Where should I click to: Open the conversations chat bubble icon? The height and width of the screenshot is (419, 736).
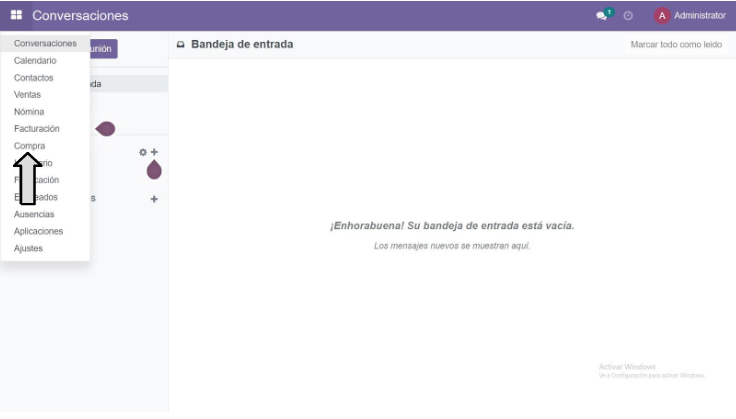point(601,16)
